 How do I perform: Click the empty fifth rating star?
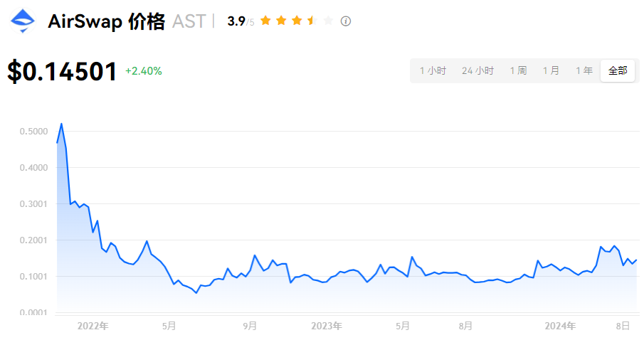tap(327, 21)
